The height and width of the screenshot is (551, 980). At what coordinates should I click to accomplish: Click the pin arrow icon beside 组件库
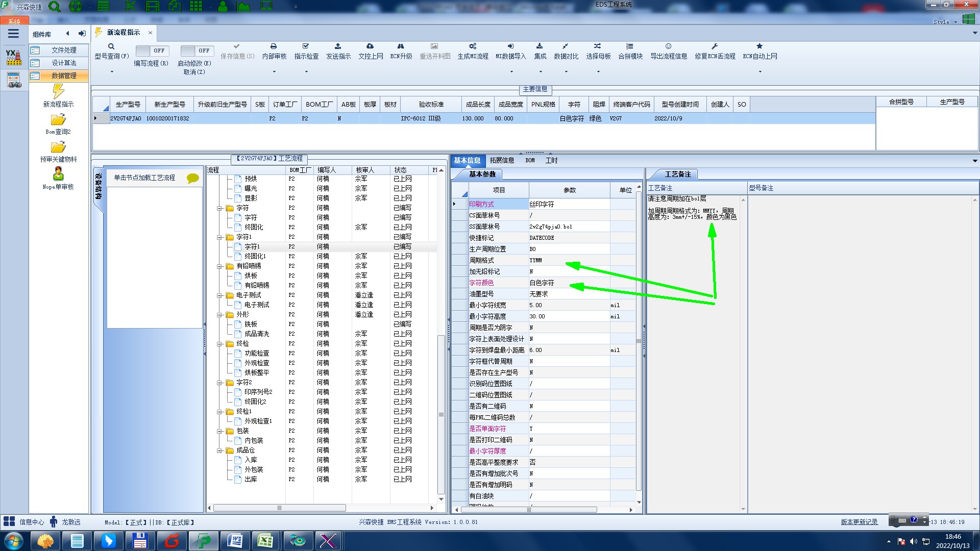pyautogui.click(x=82, y=34)
